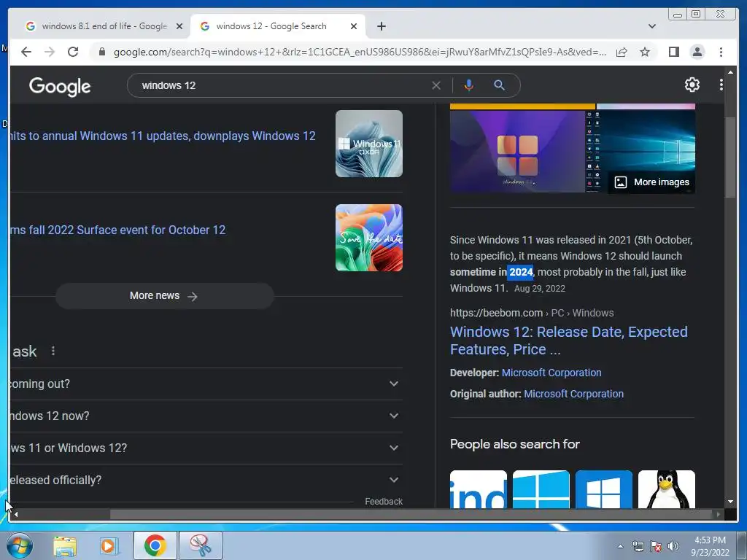
Task: Open 'Windows 12: Release Date, Expected Features' link
Action: coord(569,341)
